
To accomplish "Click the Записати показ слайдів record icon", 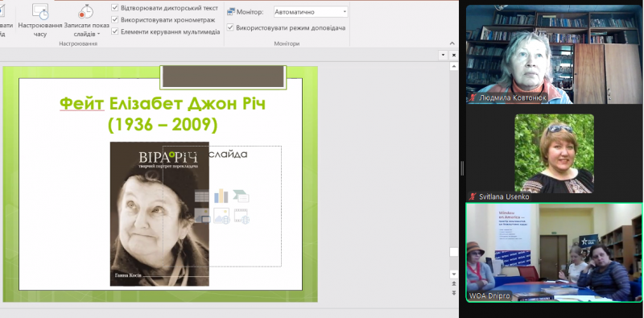I will click(86, 11).
